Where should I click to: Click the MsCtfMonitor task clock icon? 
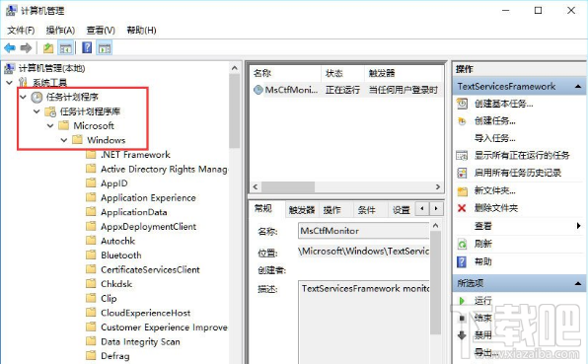(258, 90)
